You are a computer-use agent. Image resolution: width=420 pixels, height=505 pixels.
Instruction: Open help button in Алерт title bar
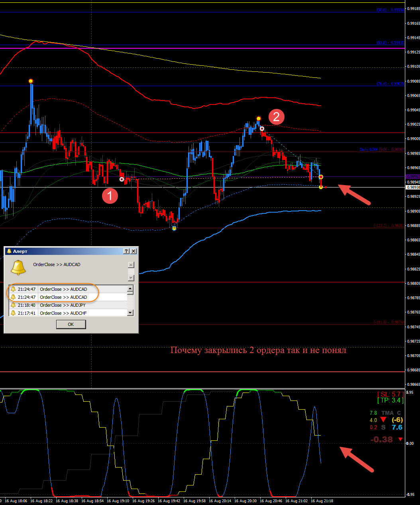click(126, 251)
